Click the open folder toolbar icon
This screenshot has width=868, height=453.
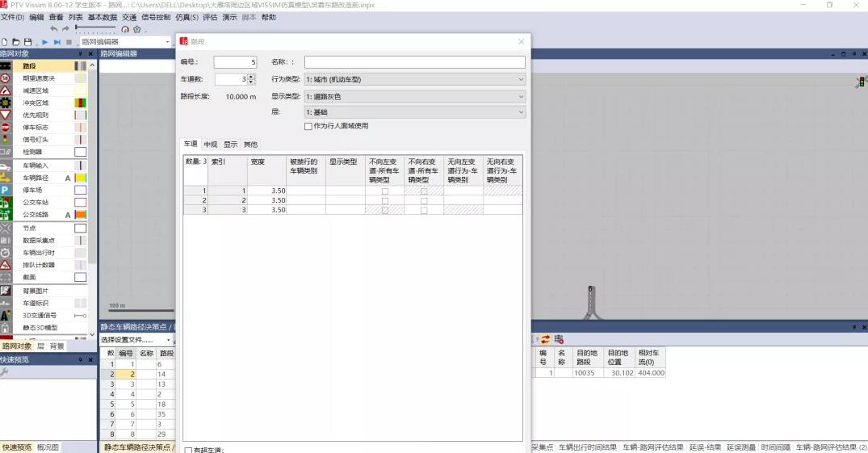(16, 42)
